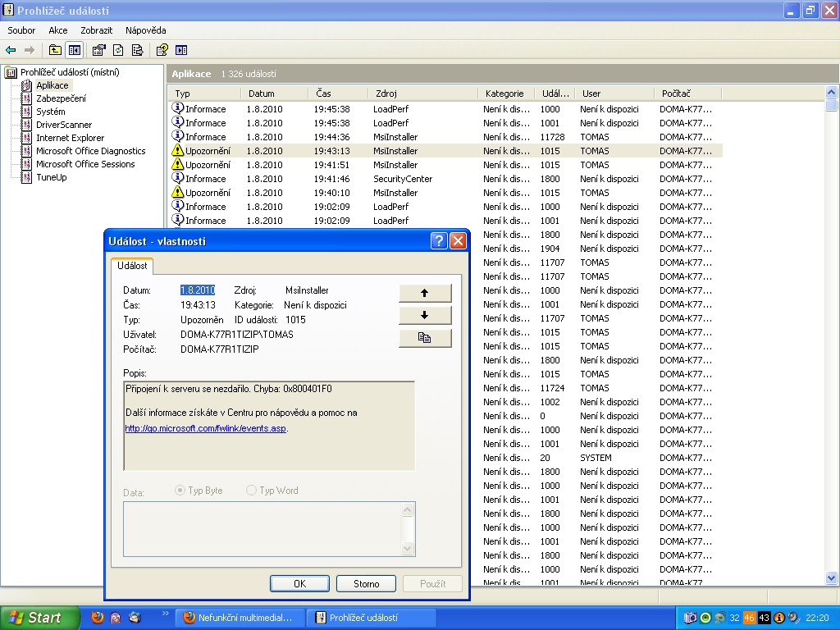This screenshot has width=840, height=630.
Task: Go to previous event with up arrow button
Action: click(x=425, y=293)
